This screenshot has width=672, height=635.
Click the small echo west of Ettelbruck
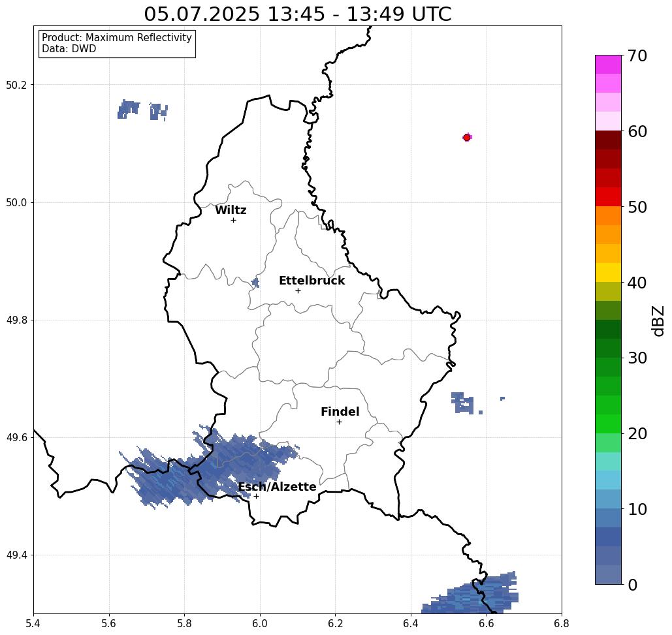(255, 283)
